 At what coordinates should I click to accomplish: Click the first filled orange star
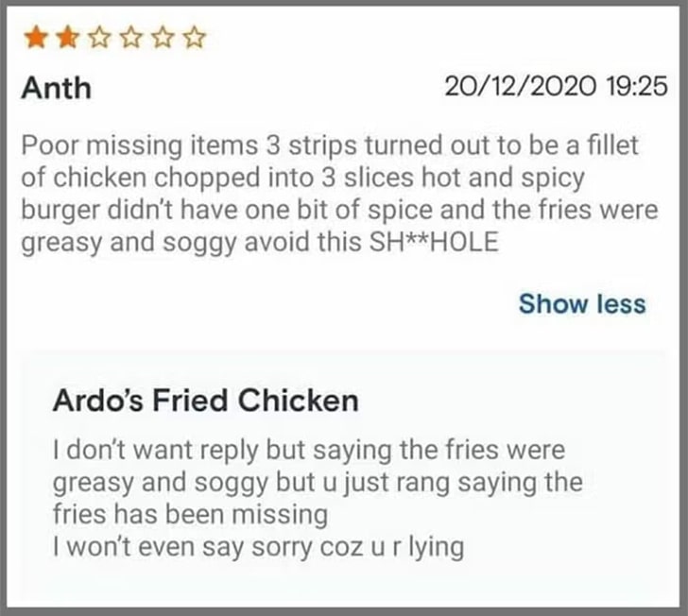coord(36,38)
